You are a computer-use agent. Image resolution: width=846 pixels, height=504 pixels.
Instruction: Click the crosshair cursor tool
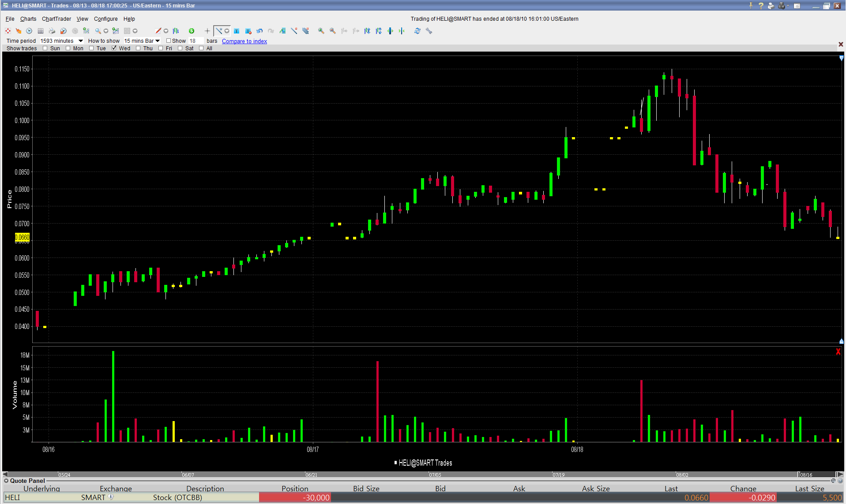click(x=207, y=31)
